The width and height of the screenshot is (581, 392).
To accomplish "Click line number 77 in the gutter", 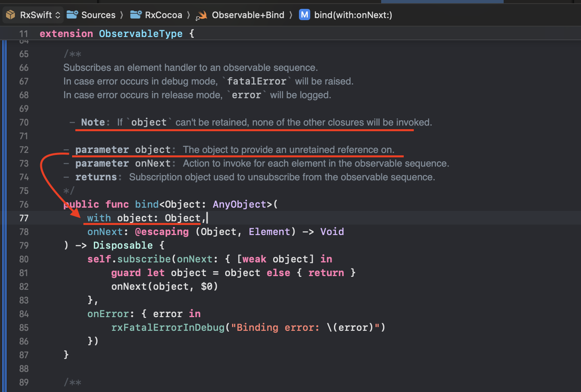I will [x=24, y=218].
